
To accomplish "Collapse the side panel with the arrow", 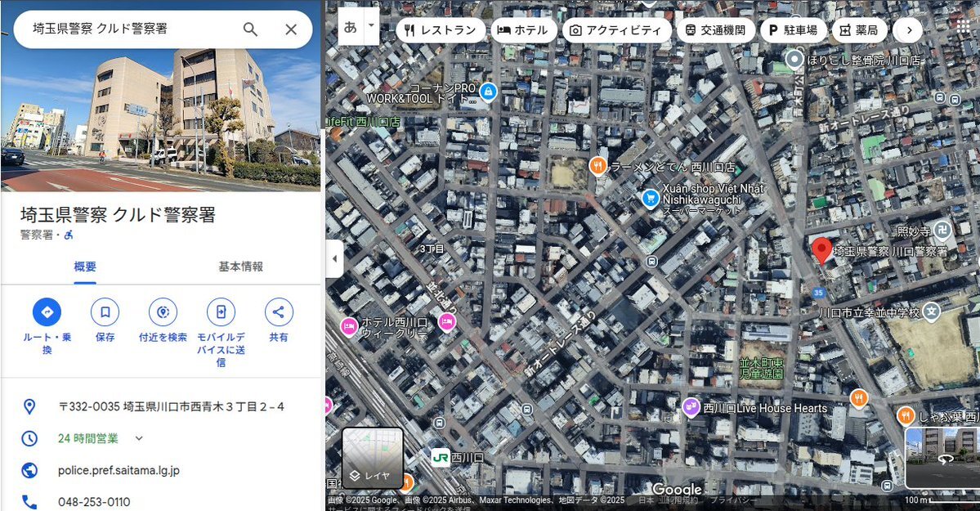I will (x=334, y=258).
